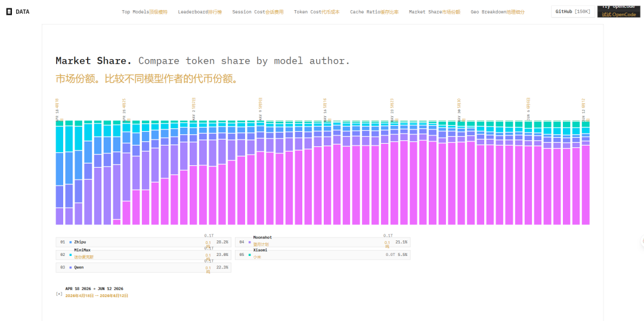This screenshot has height=321, width=644.
Task: Open the Top Models nav section
Action: click(144, 12)
